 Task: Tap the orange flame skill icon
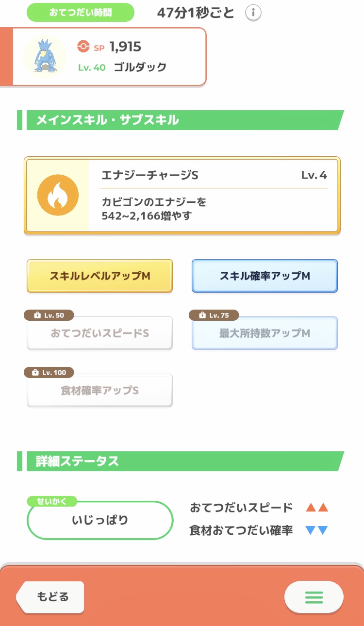click(58, 195)
